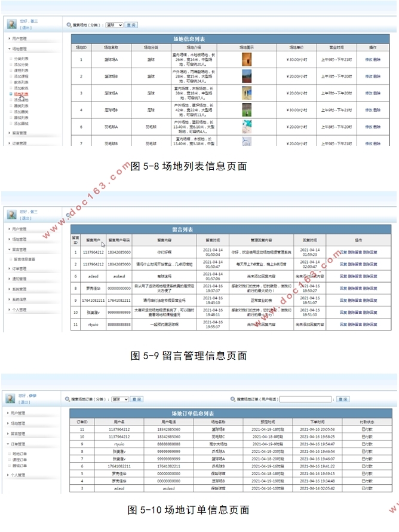This screenshot has width=399, height=532.
Task: Click 退出 link on venue order page
Action: pyautogui.click(x=24, y=402)
